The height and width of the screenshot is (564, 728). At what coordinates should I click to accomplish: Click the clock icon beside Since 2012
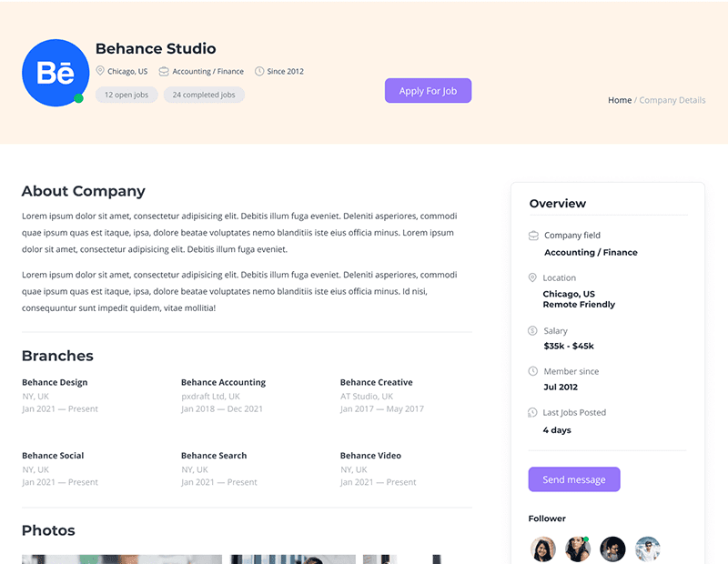point(259,71)
